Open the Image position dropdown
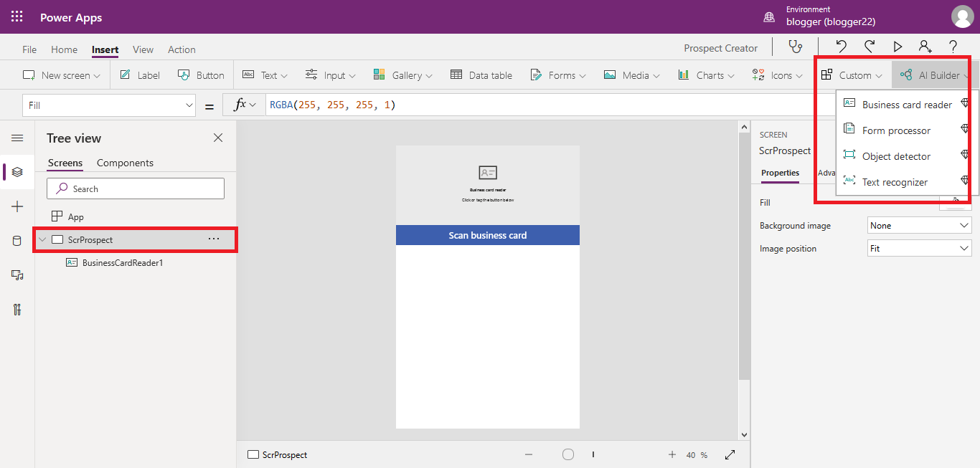 tap(919, 248)
